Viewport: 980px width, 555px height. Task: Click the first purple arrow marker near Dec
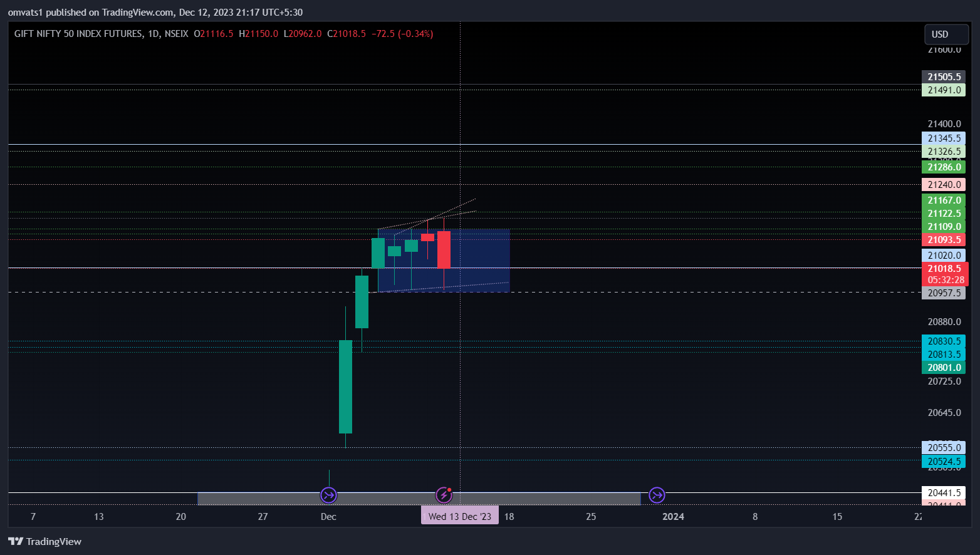click(329, 495)
